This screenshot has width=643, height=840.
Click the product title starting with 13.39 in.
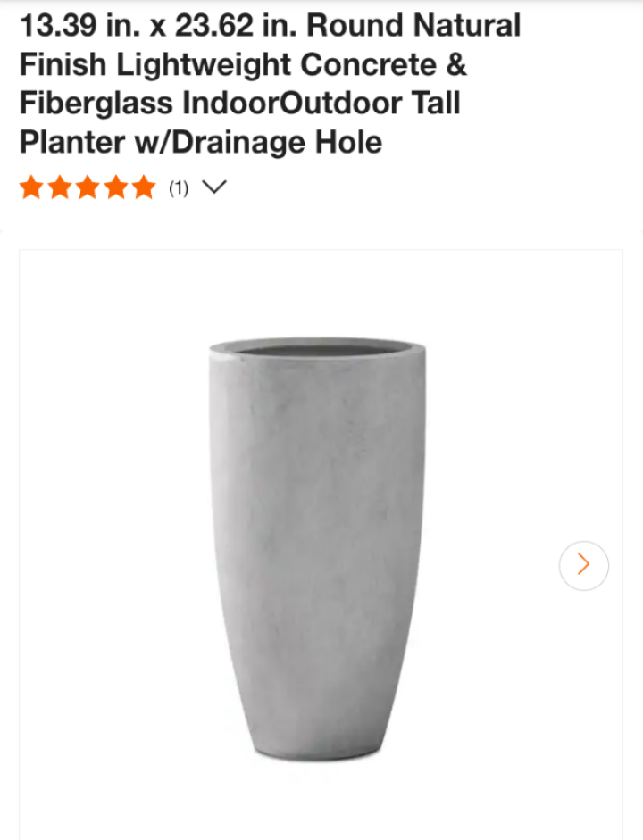[270, 84]
